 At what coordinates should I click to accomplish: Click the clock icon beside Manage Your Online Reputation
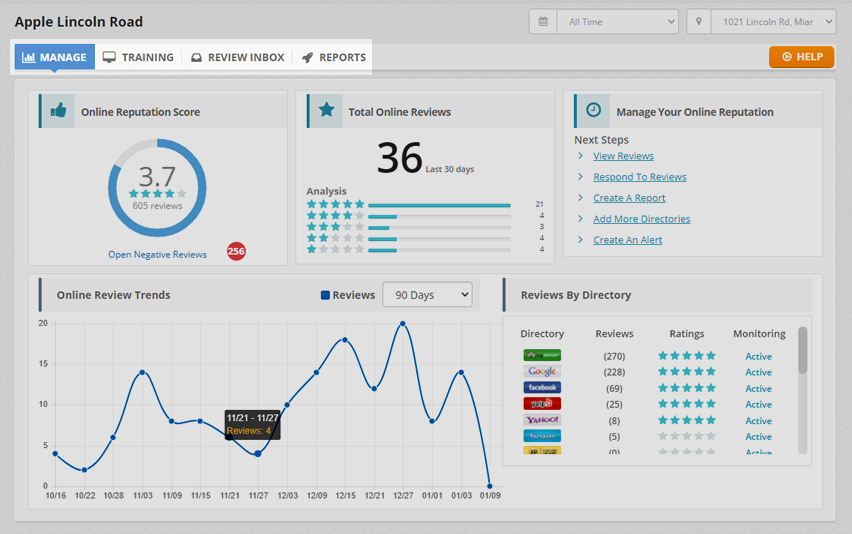[x=593, y=111]
